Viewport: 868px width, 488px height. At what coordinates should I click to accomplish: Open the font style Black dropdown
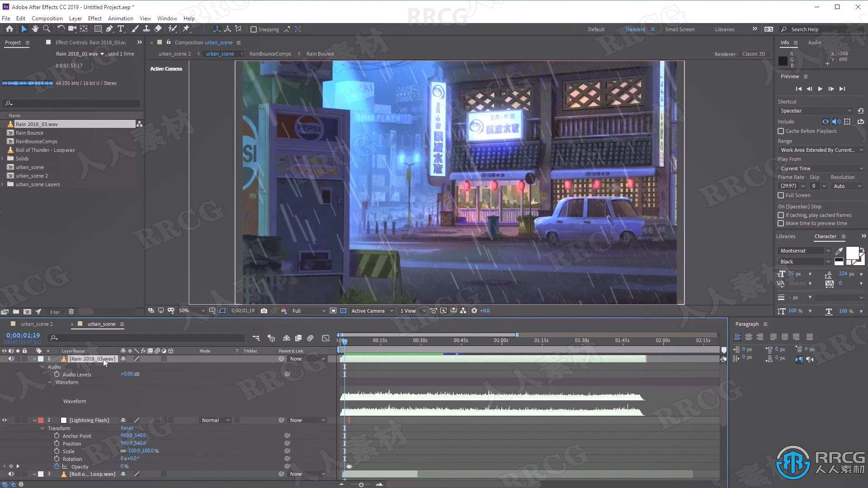pos(805,262)
